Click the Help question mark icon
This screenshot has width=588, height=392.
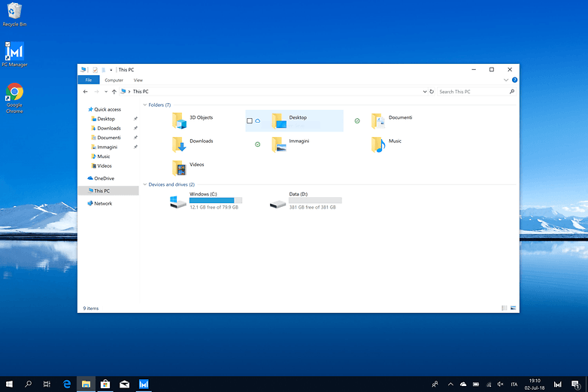point(514,80)
